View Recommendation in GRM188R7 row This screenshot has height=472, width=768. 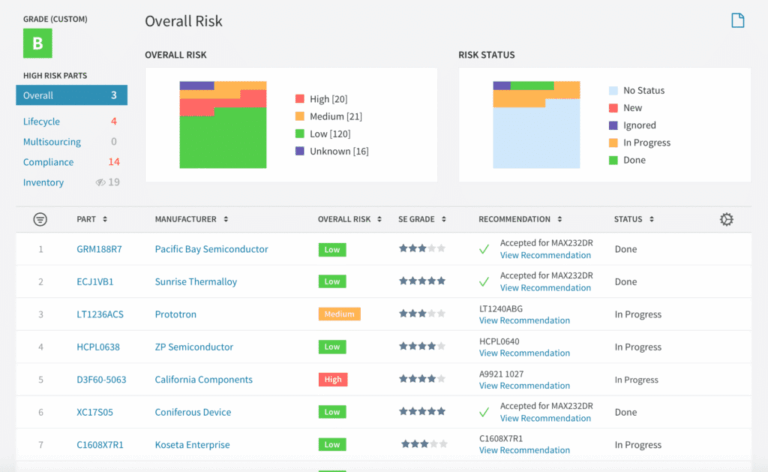pyautogui.click(x=546, y=255)
